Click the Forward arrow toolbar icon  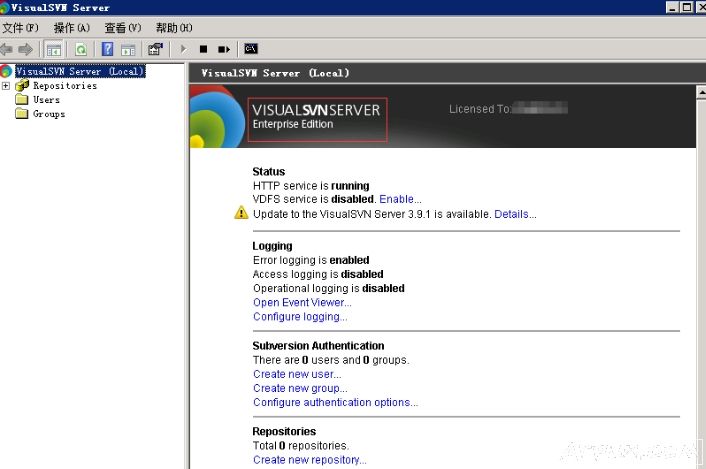click(25, 49)
